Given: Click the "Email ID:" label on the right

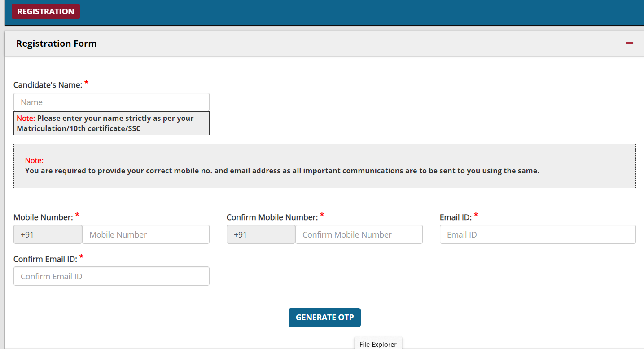Looking at the screenshot, I should (x=456, y=217).
